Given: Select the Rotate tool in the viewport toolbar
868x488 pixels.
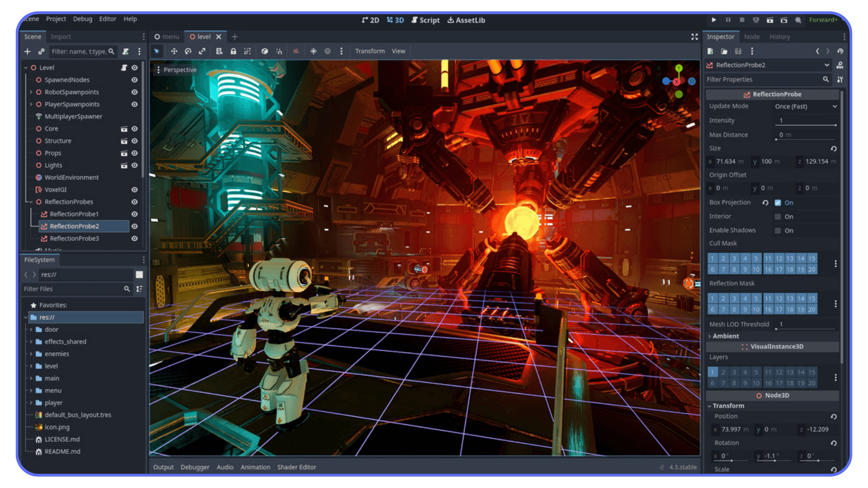Looking at the screenshot, I should click(x=188, y=51).
